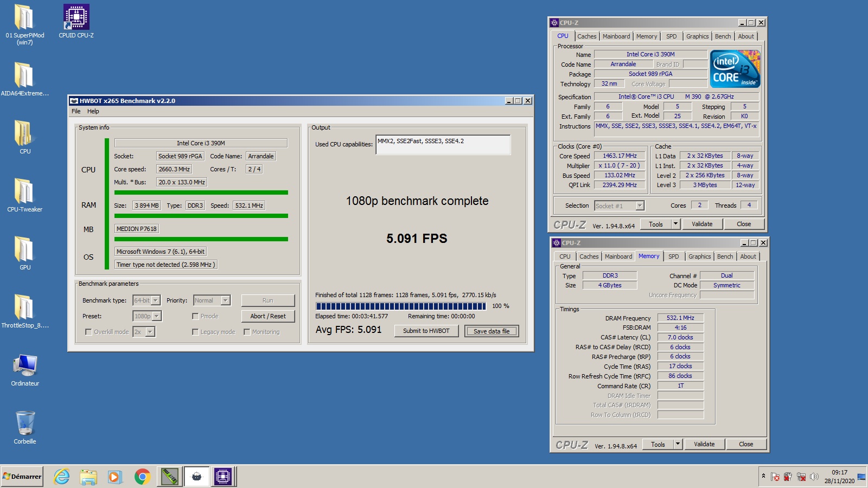868x488 pixels.
Task: Click Validate in upper CPU-Z window
Action: pyautogui.click(x=702, y=224)
